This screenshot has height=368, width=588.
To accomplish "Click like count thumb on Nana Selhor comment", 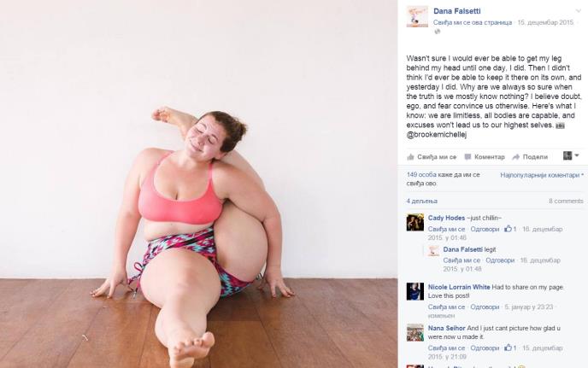I will coord(510,348).
